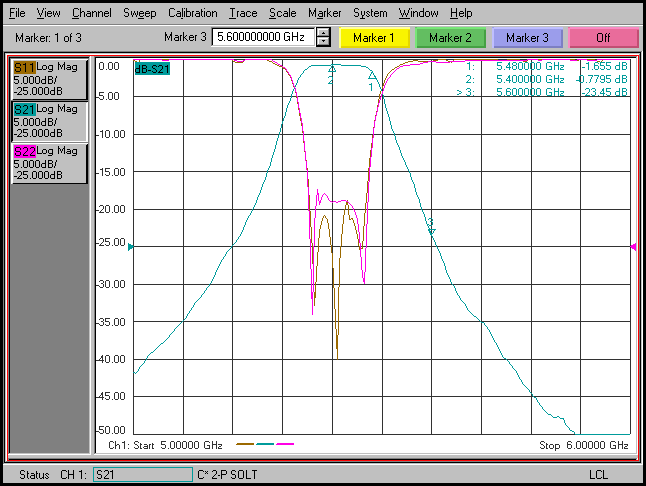The width and height of the screenshot is (646, 486).
Task: Open the Channel menu
Action: 91,13
